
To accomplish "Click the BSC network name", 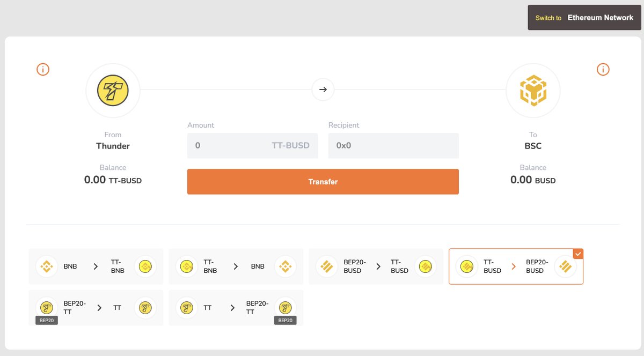I will click(x=533, y=146).
